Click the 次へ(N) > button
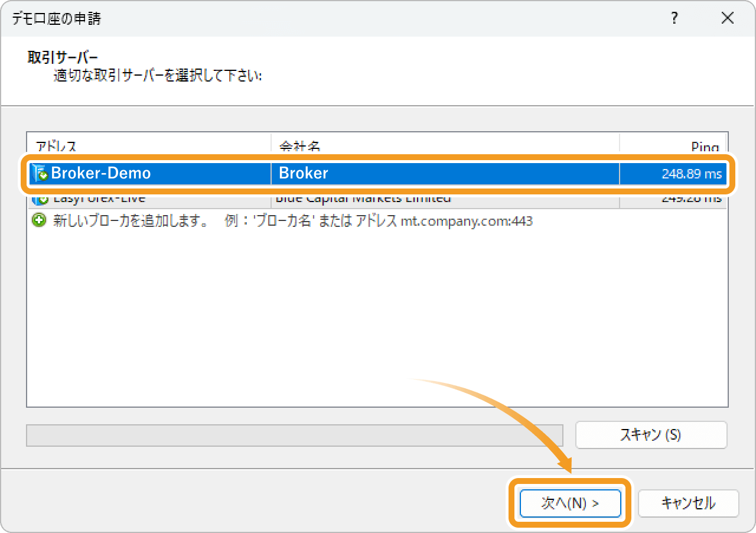Image resolution: width=756 pixels, height=533 pixels. pyautogui.click(x=571, y=503)
